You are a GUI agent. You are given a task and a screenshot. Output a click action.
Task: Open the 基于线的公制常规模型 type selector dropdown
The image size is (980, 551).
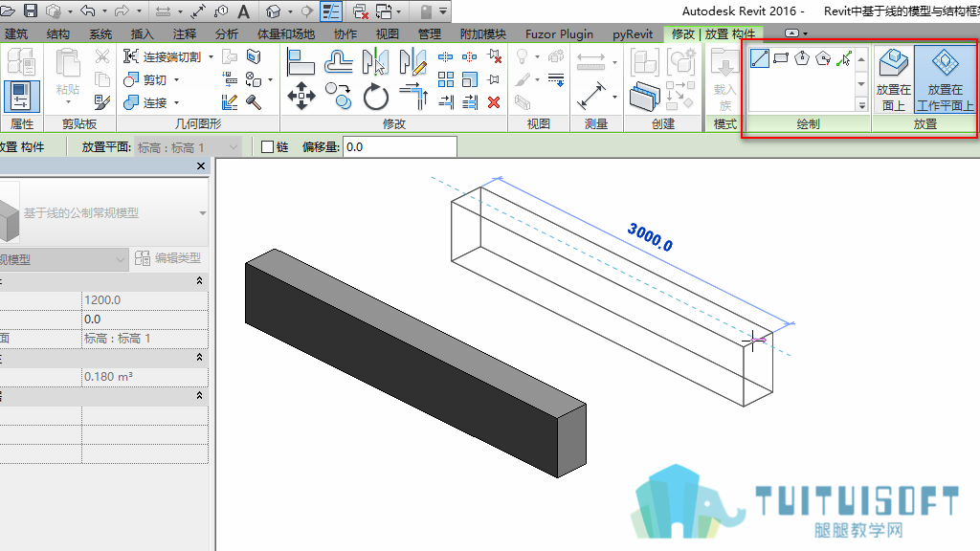coord(203,213)
